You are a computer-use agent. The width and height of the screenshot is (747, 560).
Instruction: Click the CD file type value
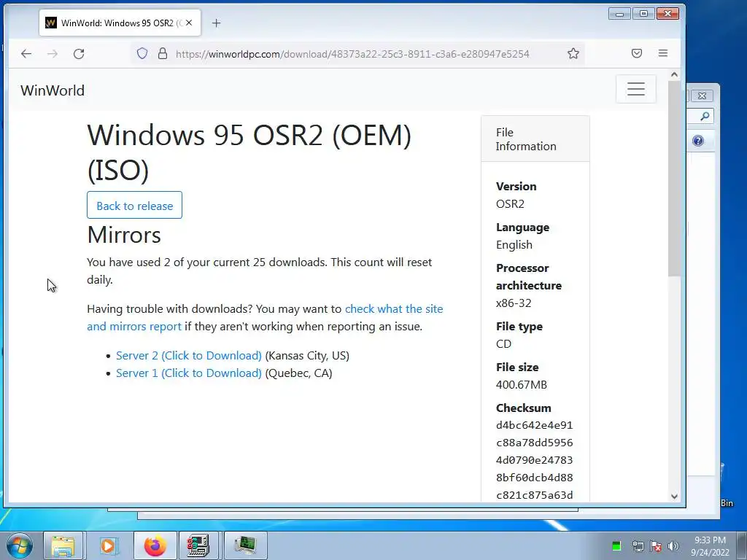point(503,344)
